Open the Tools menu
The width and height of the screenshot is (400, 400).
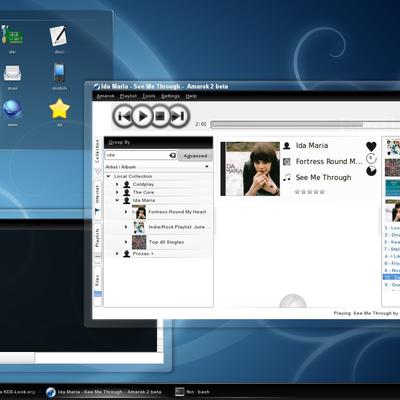(x=149, y=96)
